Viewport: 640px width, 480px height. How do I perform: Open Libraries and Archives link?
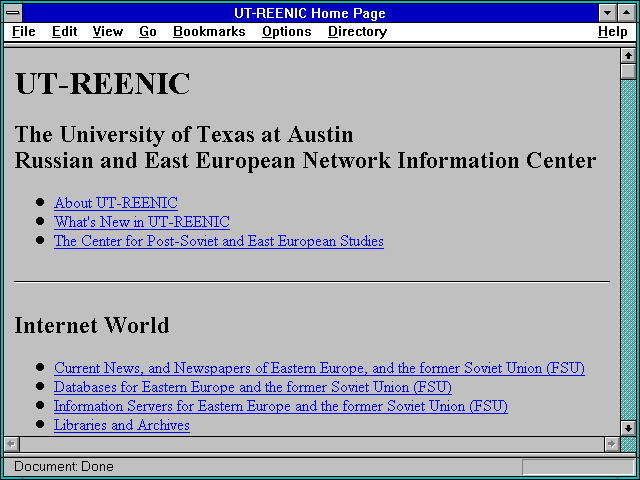pos(122,425)
